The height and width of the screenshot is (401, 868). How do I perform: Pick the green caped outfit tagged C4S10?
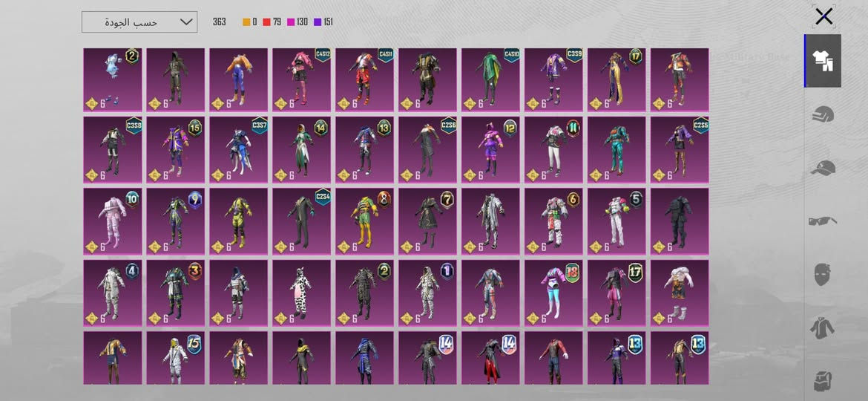[490, 80]
